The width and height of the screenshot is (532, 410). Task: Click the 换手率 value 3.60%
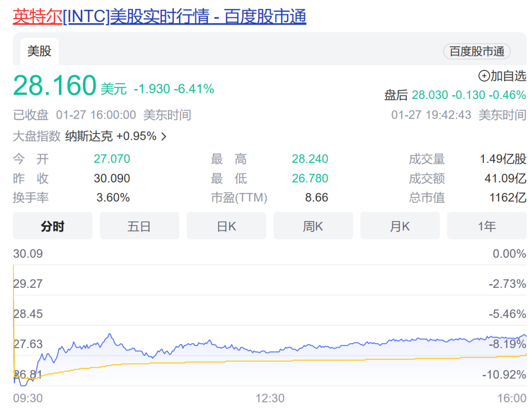coord(113,198)
